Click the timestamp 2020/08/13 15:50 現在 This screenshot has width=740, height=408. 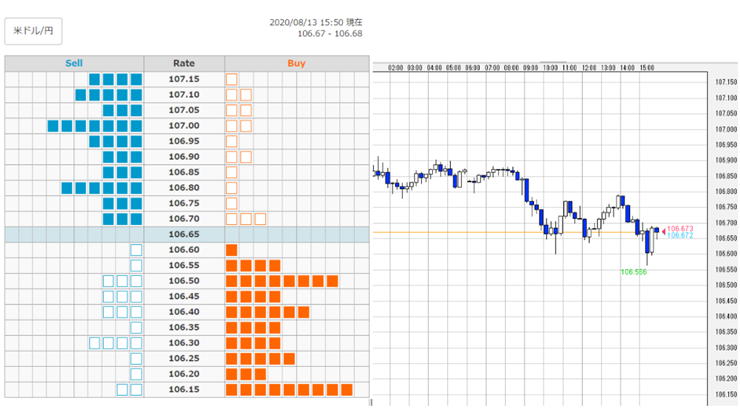316,22
